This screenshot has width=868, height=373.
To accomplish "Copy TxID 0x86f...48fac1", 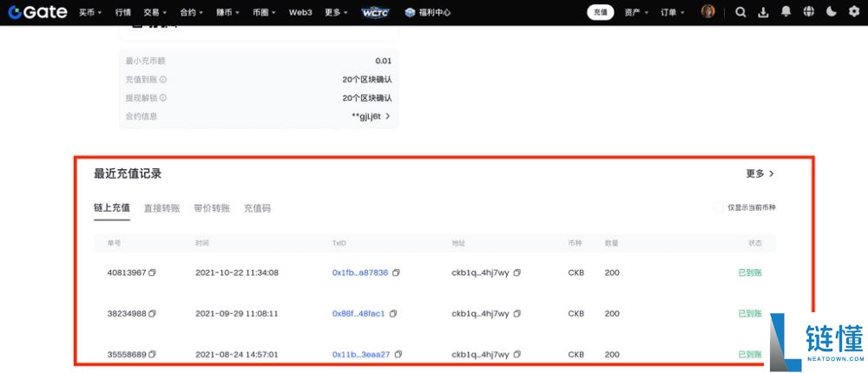I will click(x=393, y=313).
